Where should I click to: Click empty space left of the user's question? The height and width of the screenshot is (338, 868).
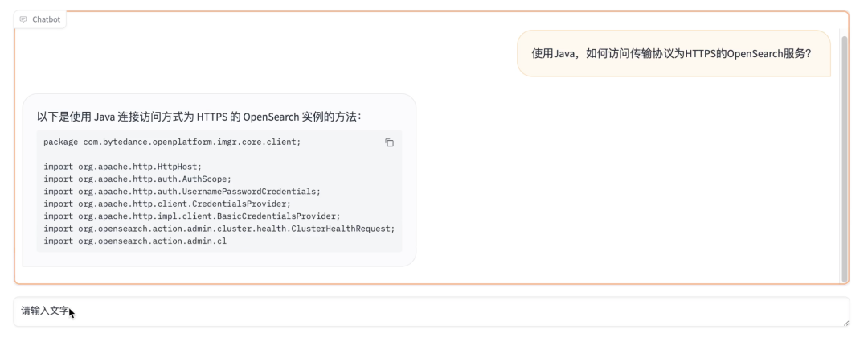[x=265, y=54]
